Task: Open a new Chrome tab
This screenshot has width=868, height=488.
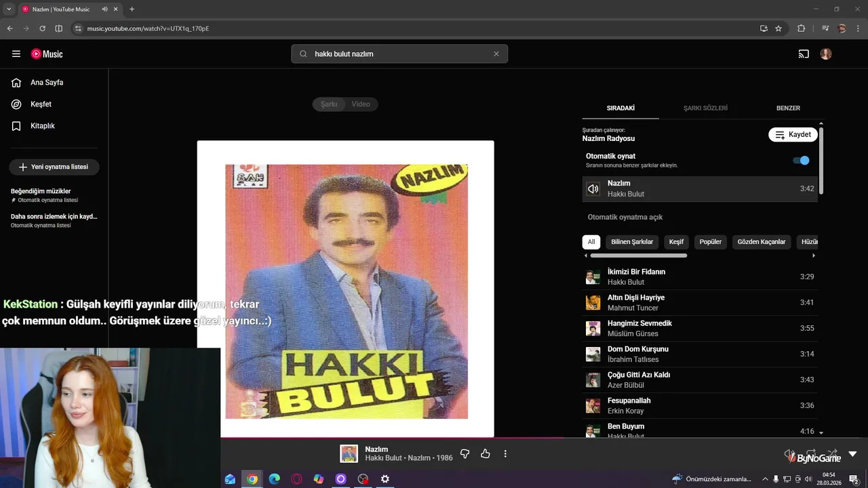Action: tap(132, 9)
